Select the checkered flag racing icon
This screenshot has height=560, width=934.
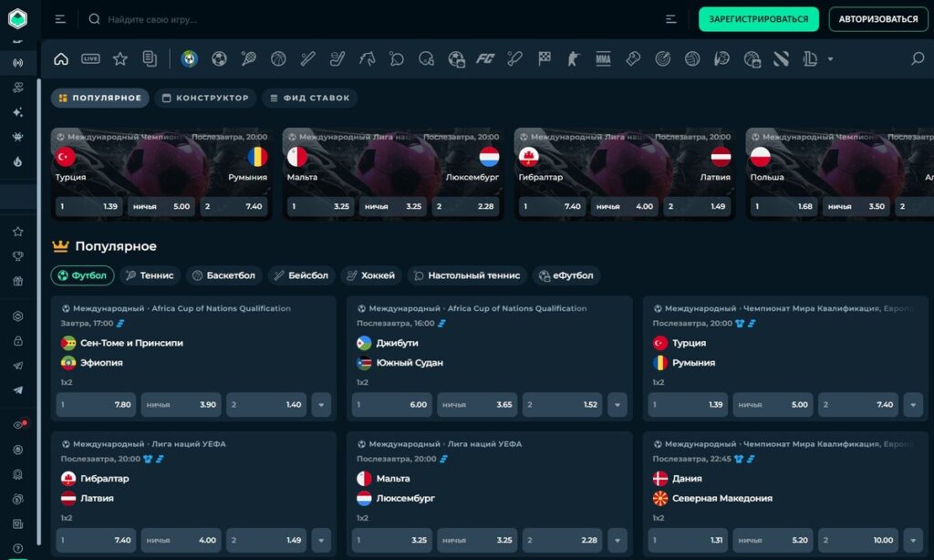[545, 58]
